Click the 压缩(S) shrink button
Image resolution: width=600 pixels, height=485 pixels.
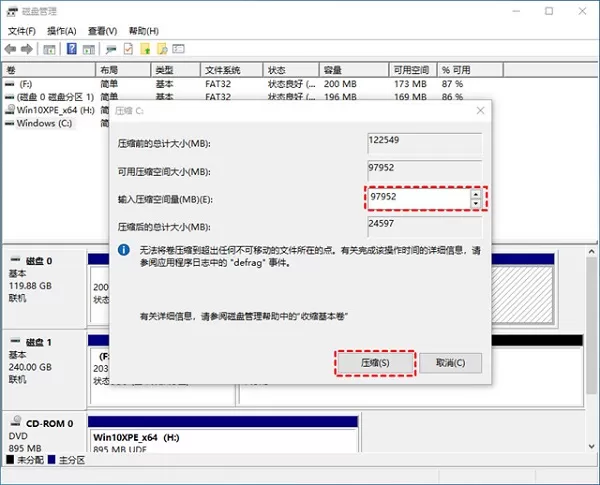(x=375, y=363)
